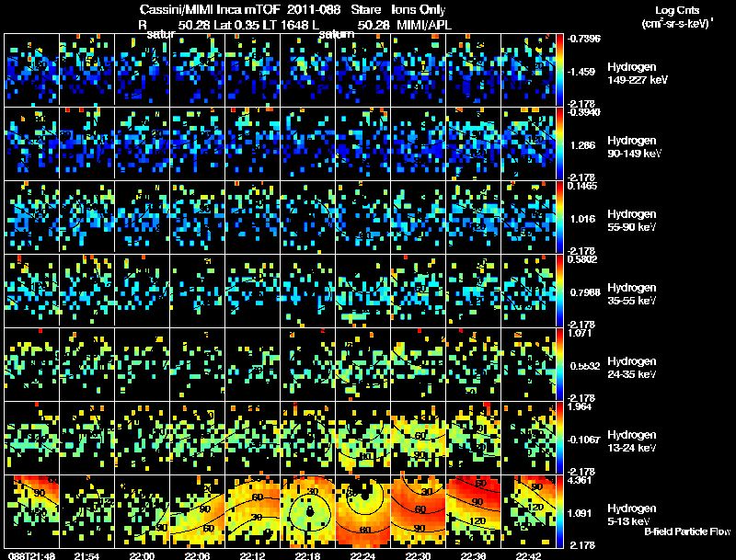
Task: Click the Hydrogen 149-227 keV color bar
Action: (560, 70)
